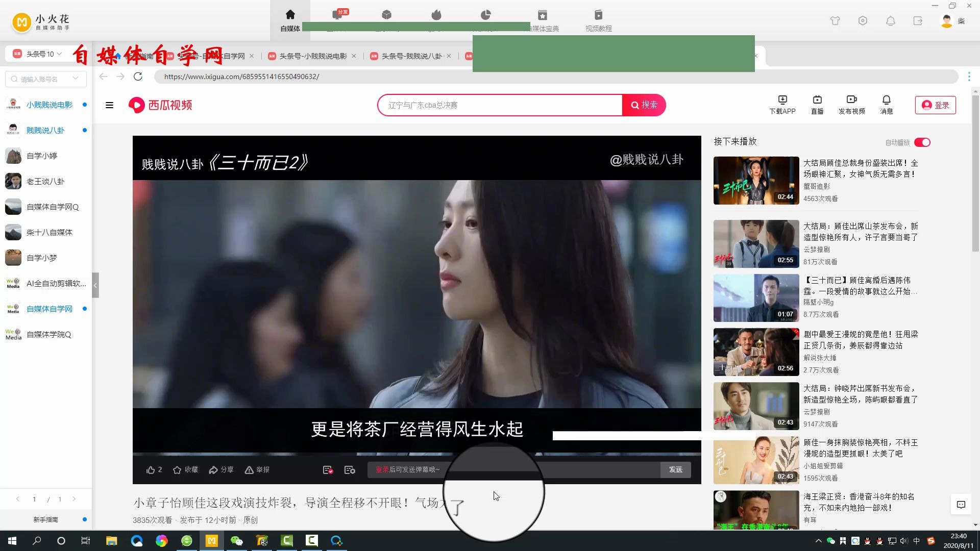Viewport: 980px width, 551px height.
Task: Select the 柴十八自媒体 account
Action: point(46,232)
